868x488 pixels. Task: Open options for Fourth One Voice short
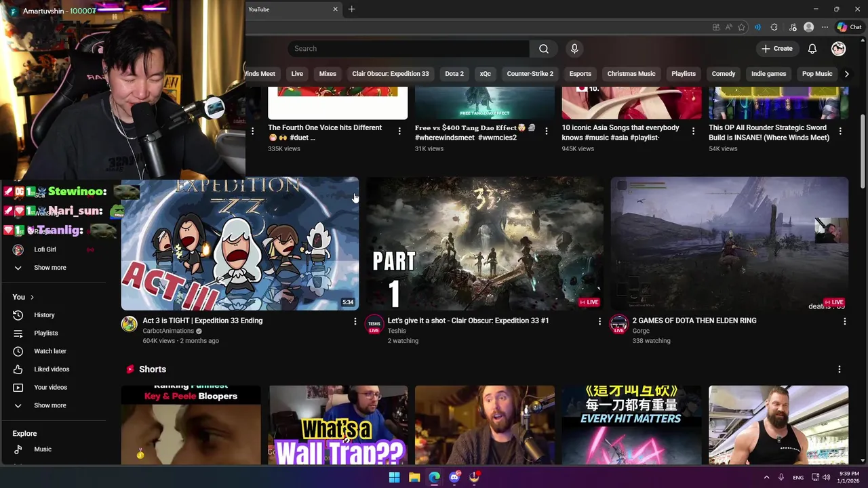click(x=399, y=131)
